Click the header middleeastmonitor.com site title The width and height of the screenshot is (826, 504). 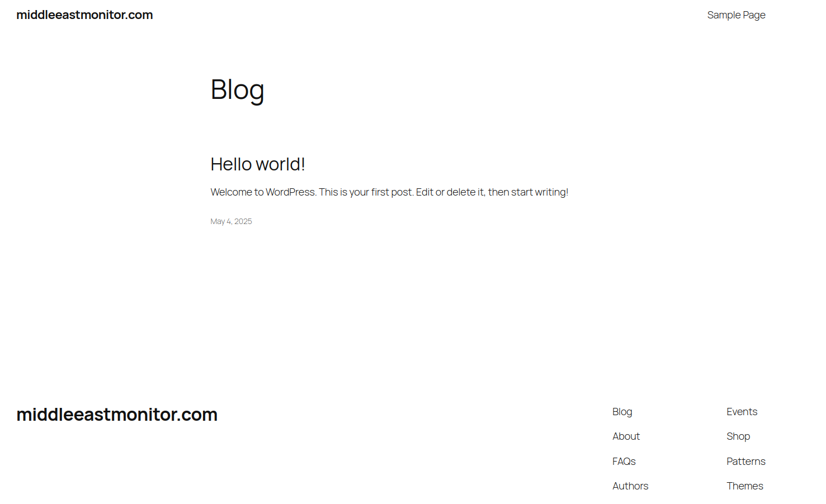click(x=84, y=15)
